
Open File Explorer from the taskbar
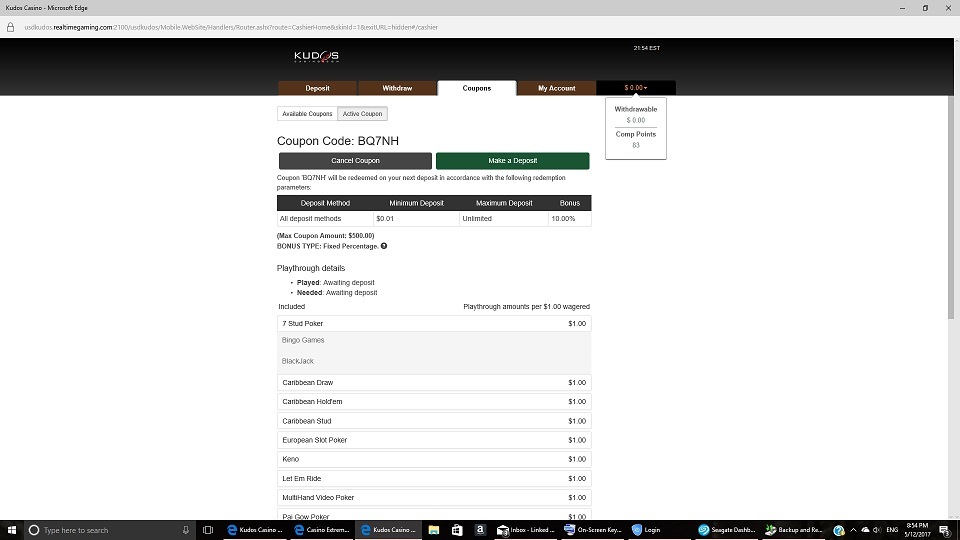point(434,530)
